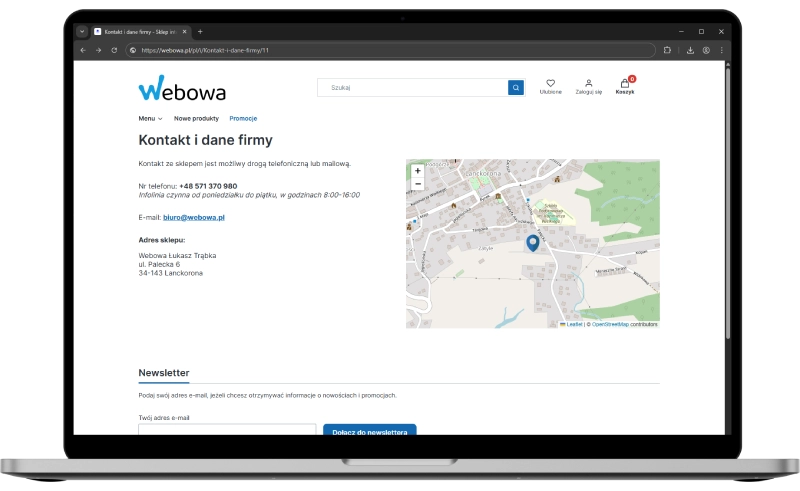Image resolution: width=800 pixels, height=491 pixels.
Task: Click the biuro@webowa.pl email link
Action: pos(194,217)
